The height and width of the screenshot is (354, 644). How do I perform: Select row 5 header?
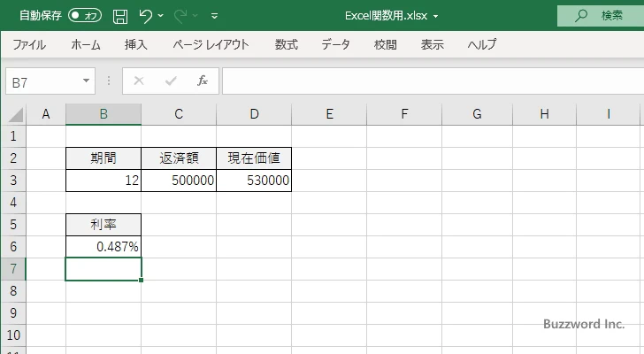(x=13, y=225)
